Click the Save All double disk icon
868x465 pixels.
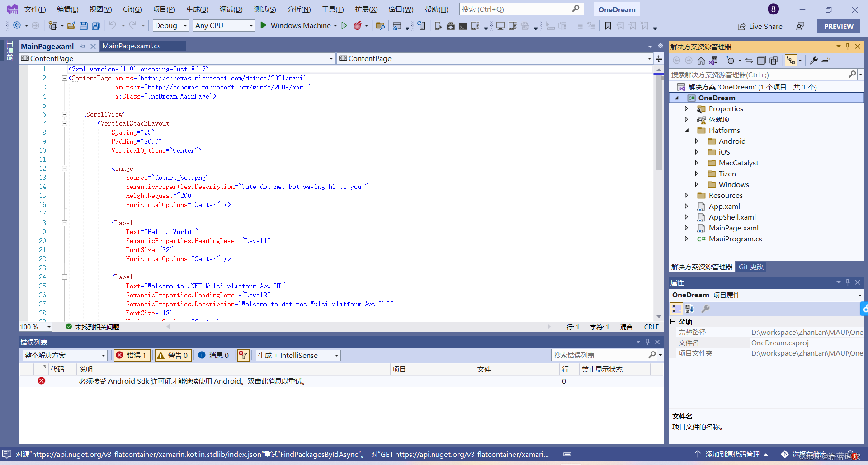tap(95, 26)
